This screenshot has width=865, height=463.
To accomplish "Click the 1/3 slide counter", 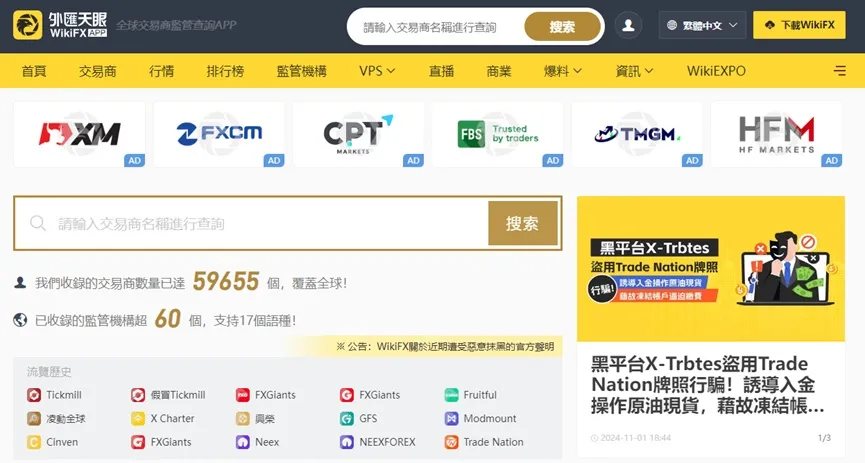I will [824, 438].
